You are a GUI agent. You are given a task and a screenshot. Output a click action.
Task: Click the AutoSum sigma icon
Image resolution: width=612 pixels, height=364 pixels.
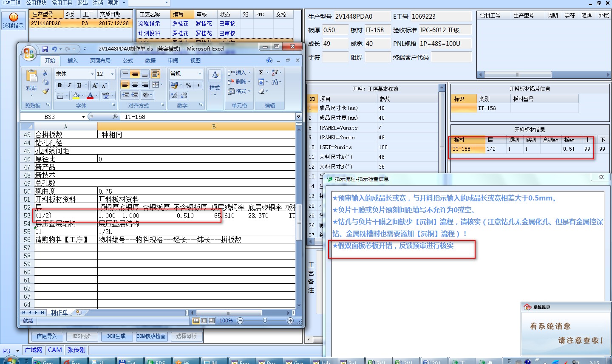point(261,73)
